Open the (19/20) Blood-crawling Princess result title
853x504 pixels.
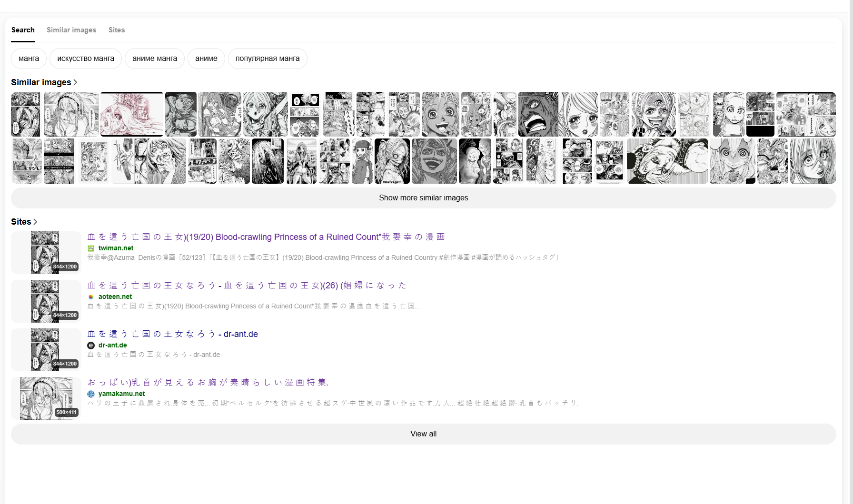266,237
